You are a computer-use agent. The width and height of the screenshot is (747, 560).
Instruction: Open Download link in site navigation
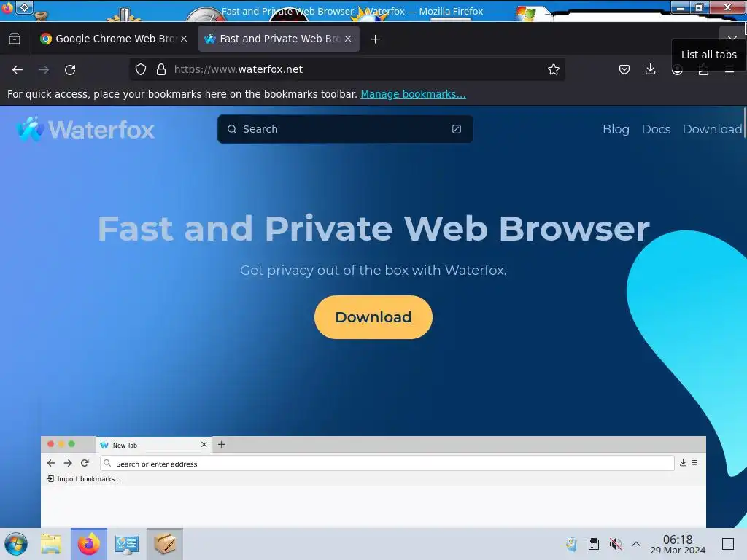coord(712,129)
